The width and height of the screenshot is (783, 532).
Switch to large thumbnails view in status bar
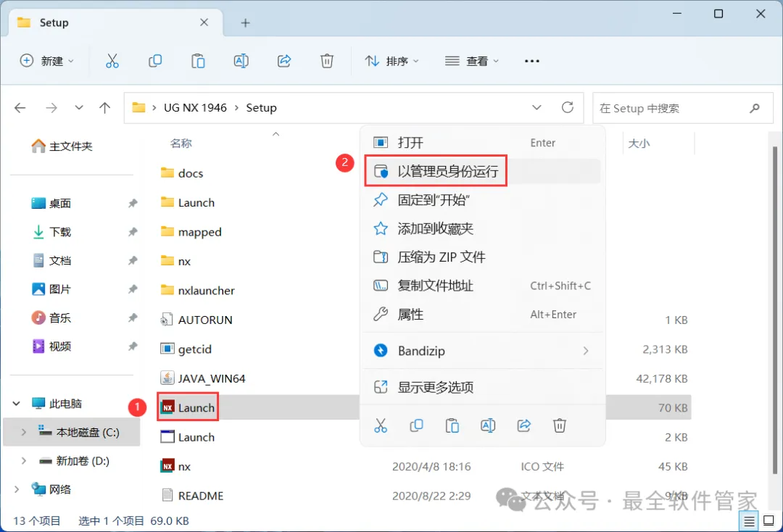769,521
